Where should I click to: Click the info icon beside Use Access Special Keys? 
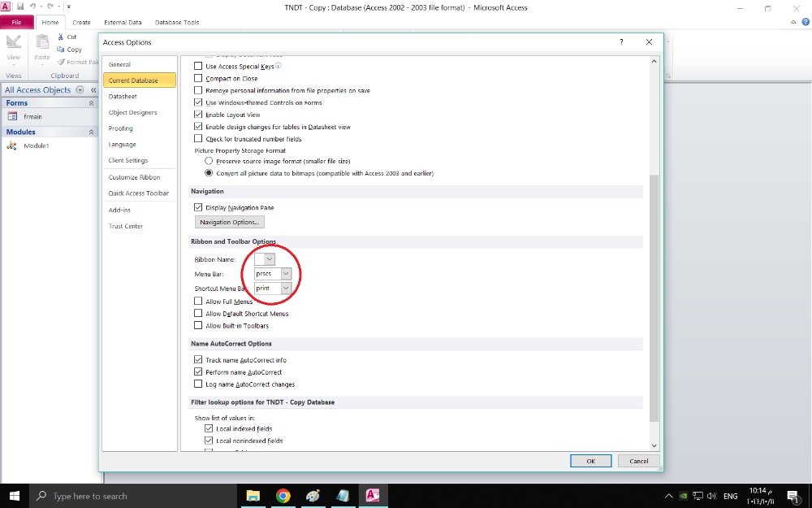278,66
